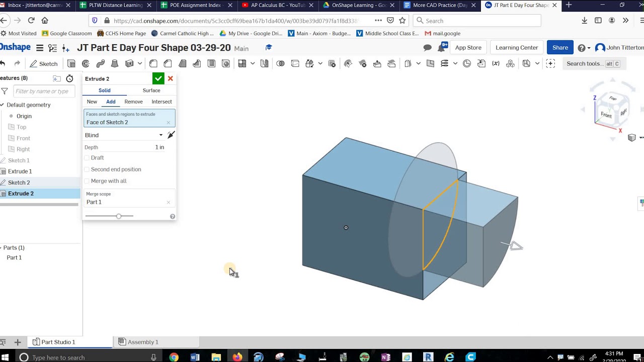Collapse the Default geometry tree group
644x362 pixels.
point(3,105)
